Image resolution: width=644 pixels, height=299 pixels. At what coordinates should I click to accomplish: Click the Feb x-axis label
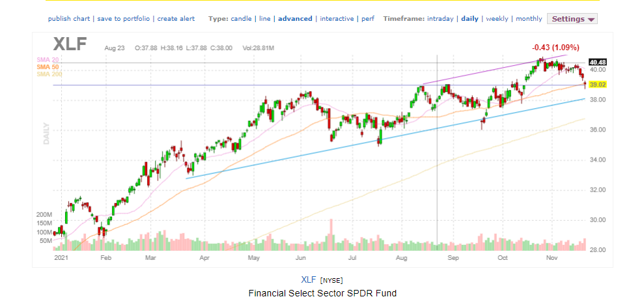[x=106, y=258]
